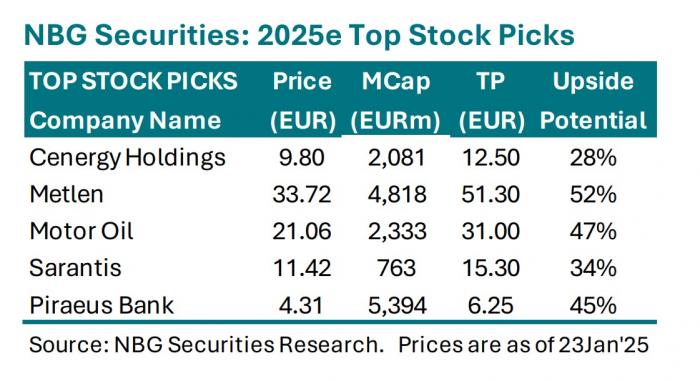This screenshot has height=381, width=700.
Task: Select Sarantis in the company list
Action: coord(75,268)
